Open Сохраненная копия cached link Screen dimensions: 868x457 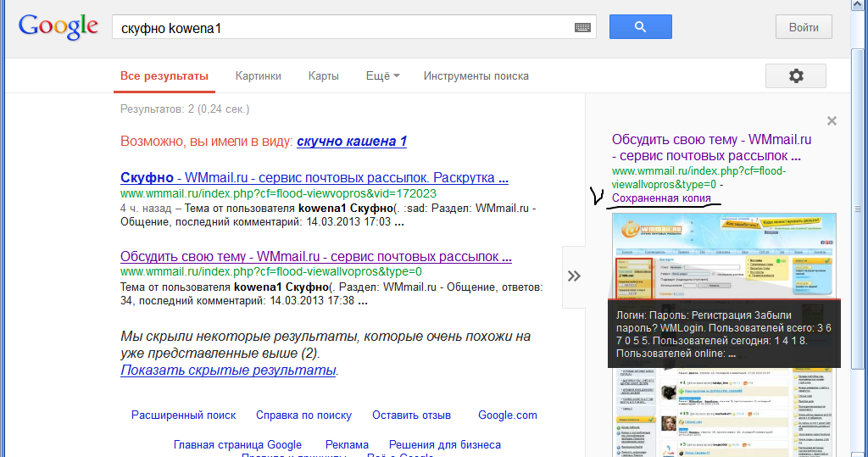tap(661, 198)
